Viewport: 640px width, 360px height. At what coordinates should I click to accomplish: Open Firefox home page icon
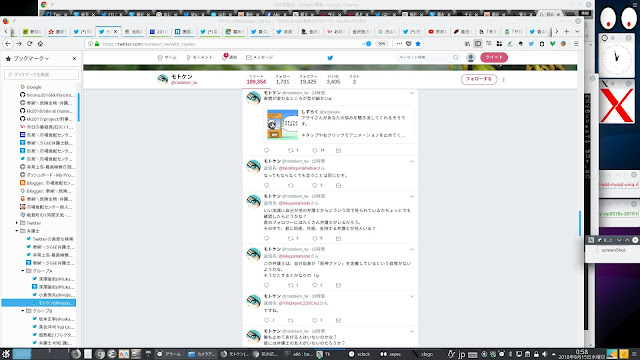coord(40,44)
